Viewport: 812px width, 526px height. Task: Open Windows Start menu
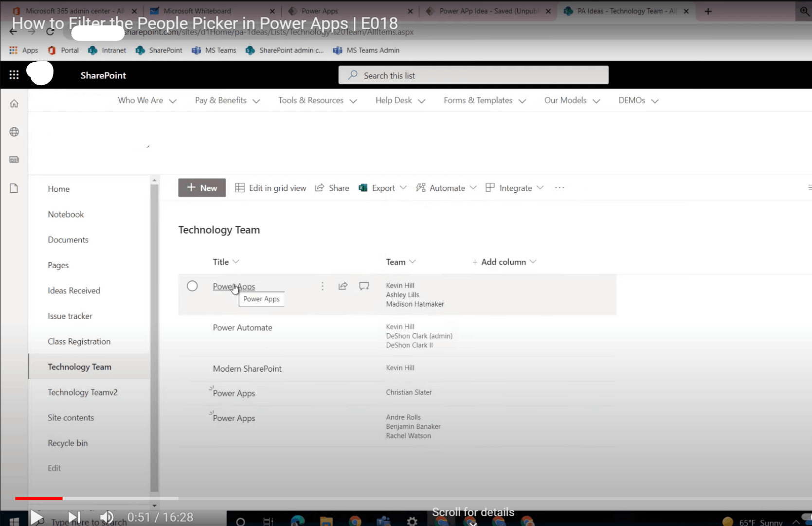coord(14,521)
